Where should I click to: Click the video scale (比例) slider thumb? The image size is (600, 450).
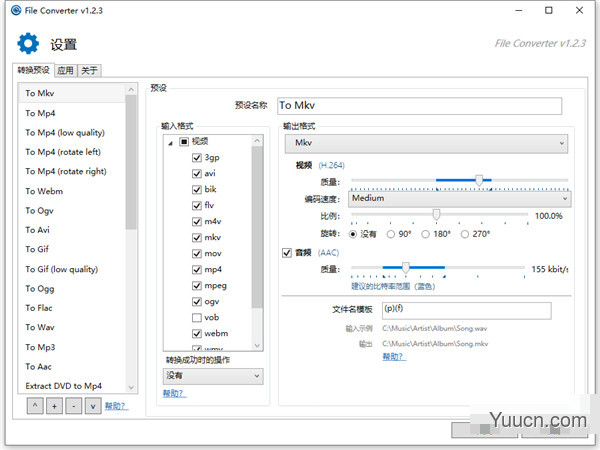[436, 215]
